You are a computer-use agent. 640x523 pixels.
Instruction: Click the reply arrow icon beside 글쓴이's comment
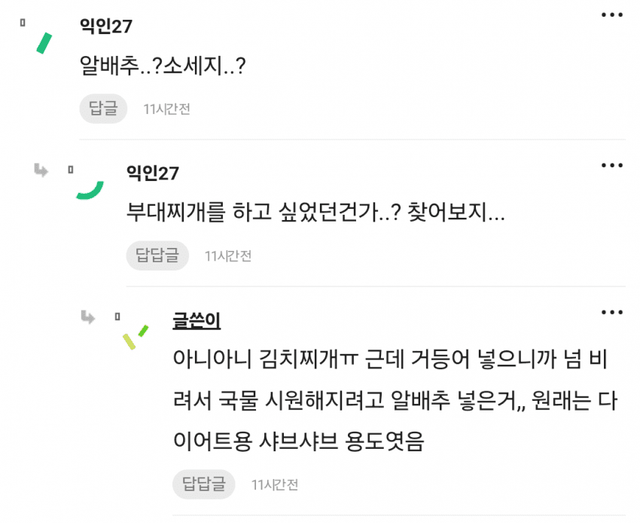[89, 318]
